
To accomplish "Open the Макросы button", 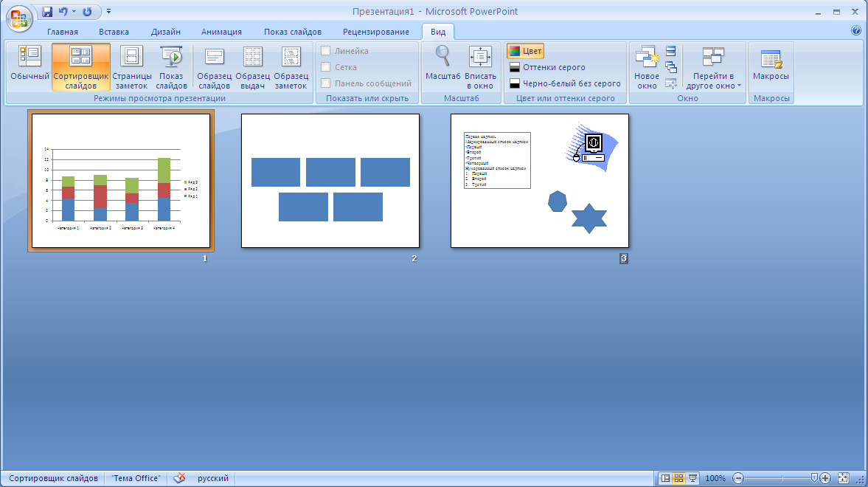I will coord(771,67).
